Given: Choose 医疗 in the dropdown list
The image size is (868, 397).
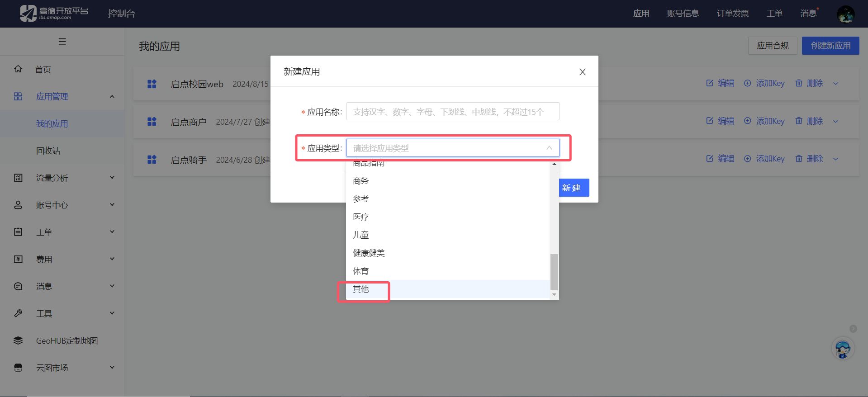Looking at the screenshot, I should pos(361,217).
